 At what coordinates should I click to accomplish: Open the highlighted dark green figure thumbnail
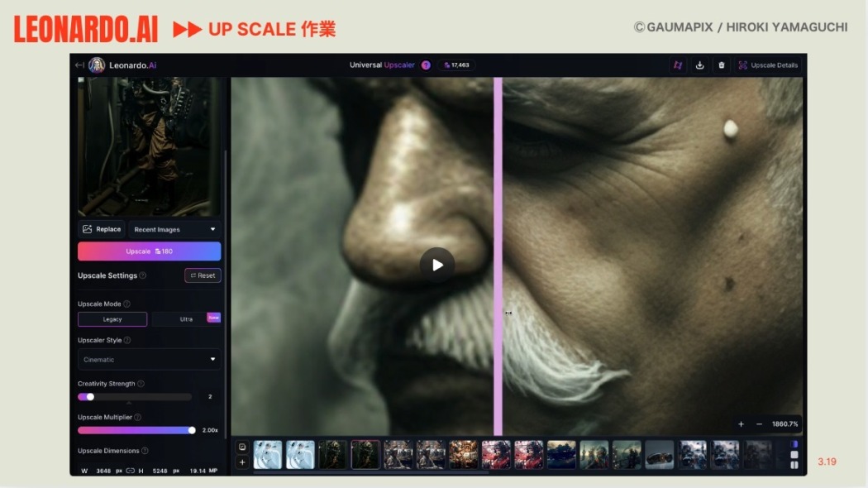(x=365, y=455)
